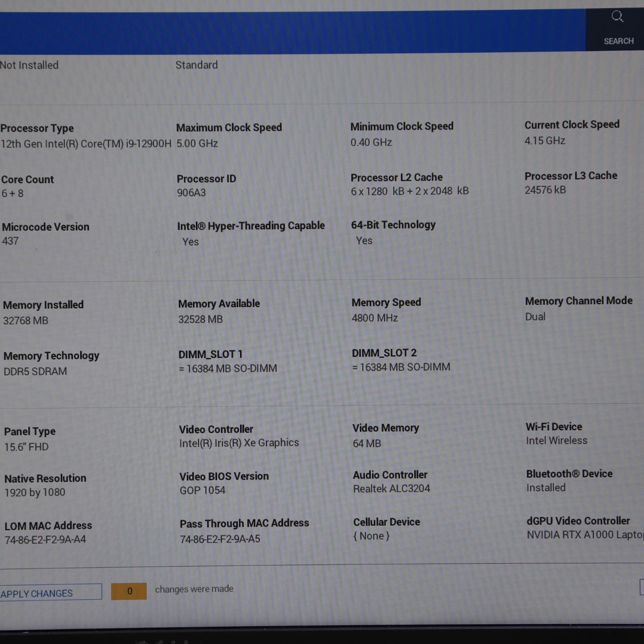Click the orange changes counter showing 0
The image size is (644, 644).
(x=129, y=591)
